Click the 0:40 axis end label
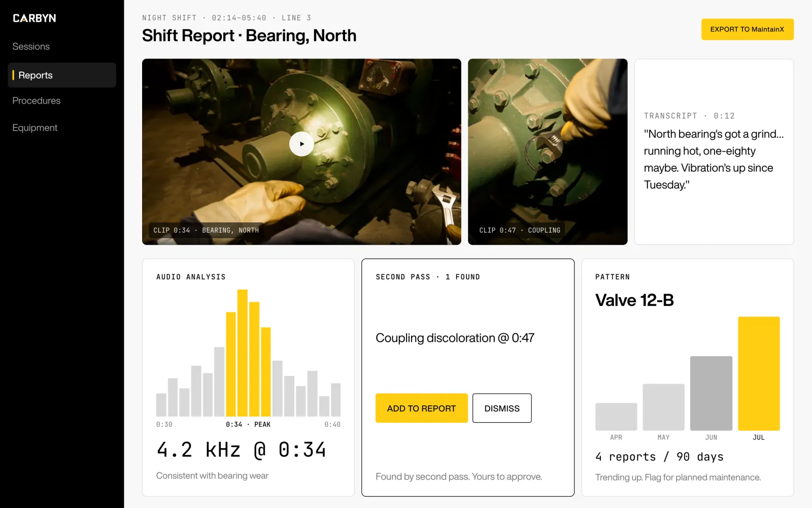812x508 pixels. click(x=332, y=424)
